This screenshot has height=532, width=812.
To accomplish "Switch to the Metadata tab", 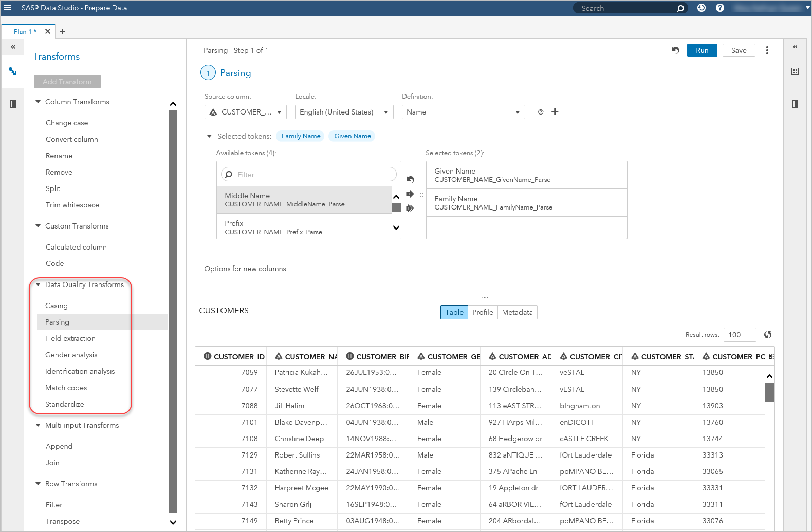I will pos(517,312).
